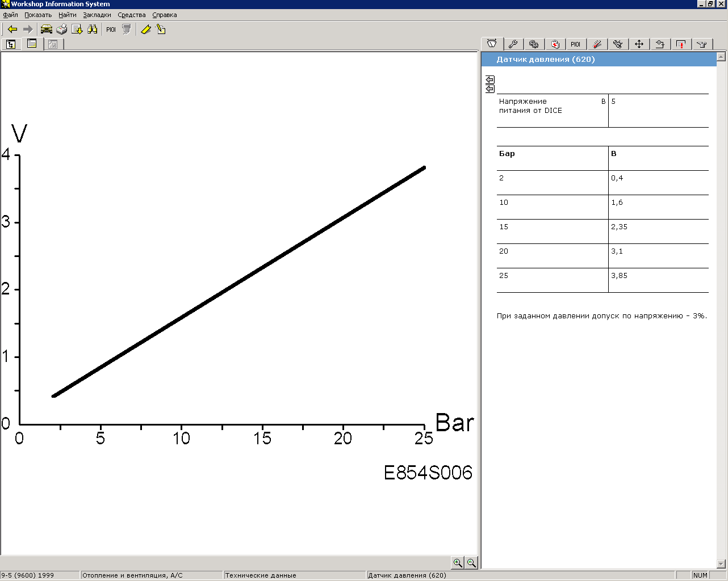Open the Закладки menu
Image resolution: width=728 pixels, height=581 pixels.
tap(97, 15)
